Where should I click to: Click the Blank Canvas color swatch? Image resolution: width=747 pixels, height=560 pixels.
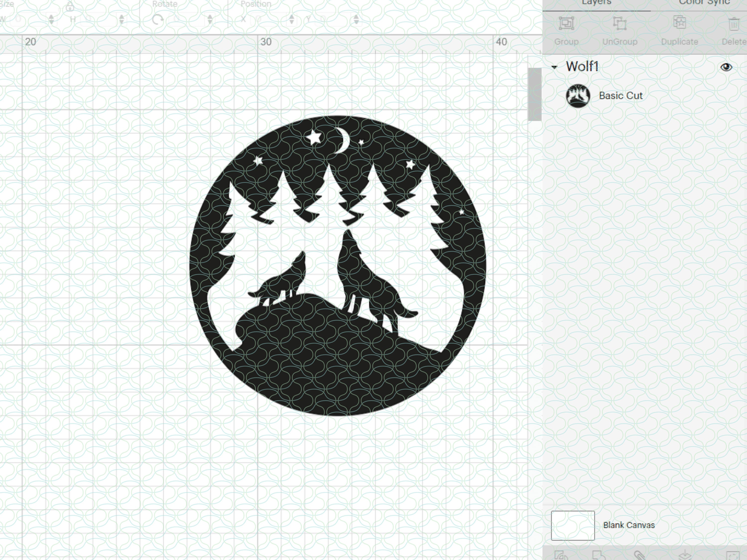coord(573,525)
